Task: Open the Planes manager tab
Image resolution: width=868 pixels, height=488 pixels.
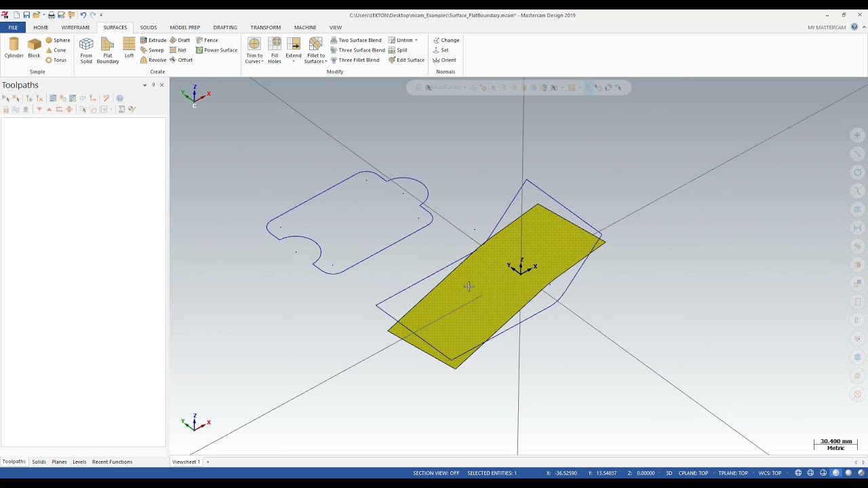Action: pyautogui.click(x=60, y=462)
